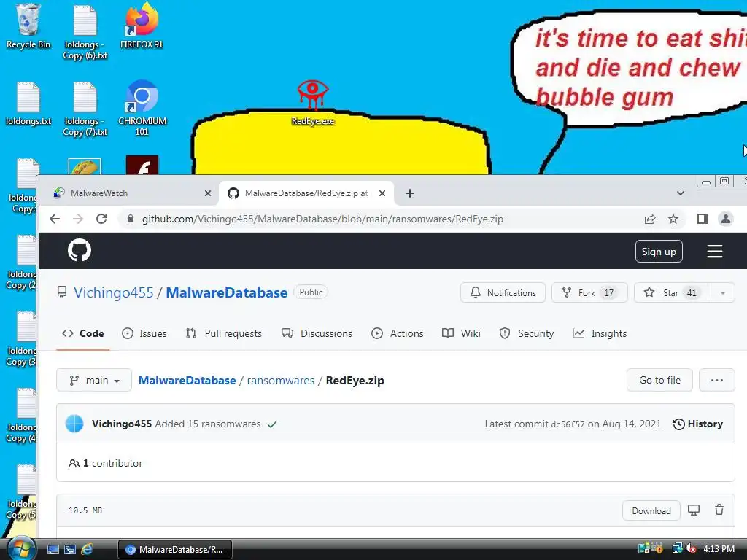Select the FIREFOX 91 desktop shortcut
747x560 pixels.
142,27
